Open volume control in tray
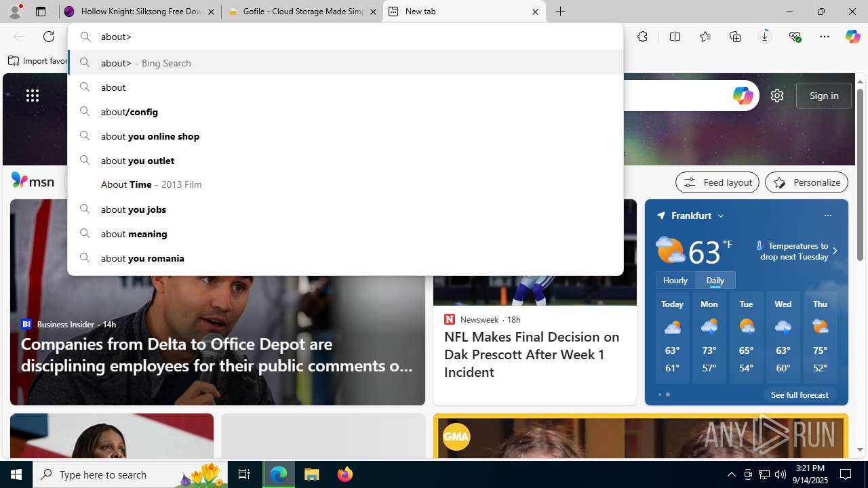The width and height of the screenshot is (868, 488). click(781, 474)
